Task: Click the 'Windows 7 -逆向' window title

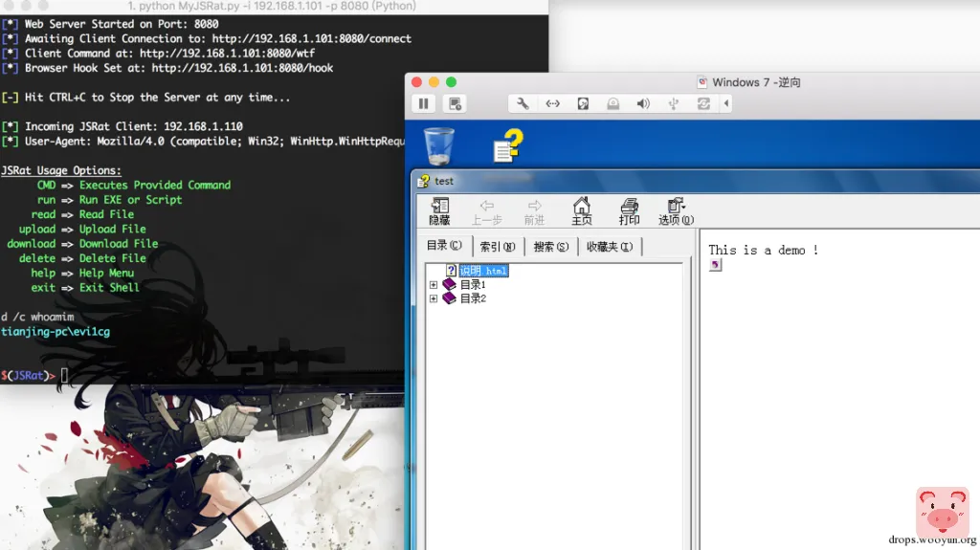Action: point(756,82)
